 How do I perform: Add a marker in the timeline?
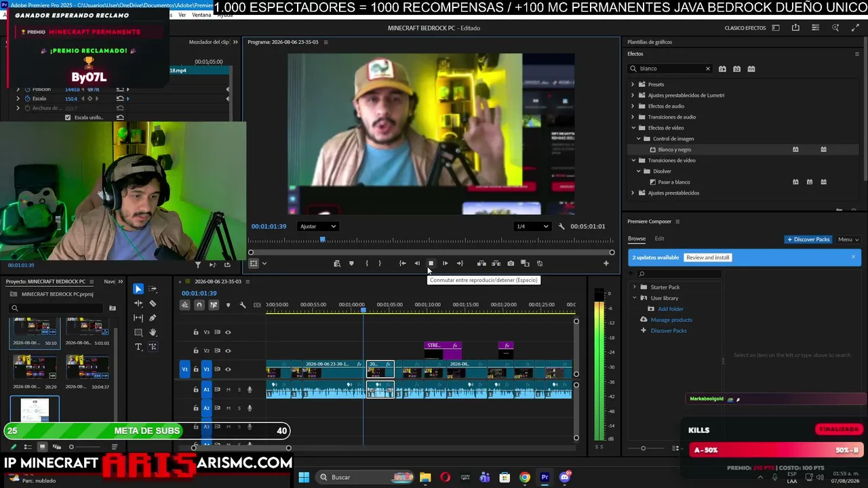pyautogui.click(x=228, y=305)
